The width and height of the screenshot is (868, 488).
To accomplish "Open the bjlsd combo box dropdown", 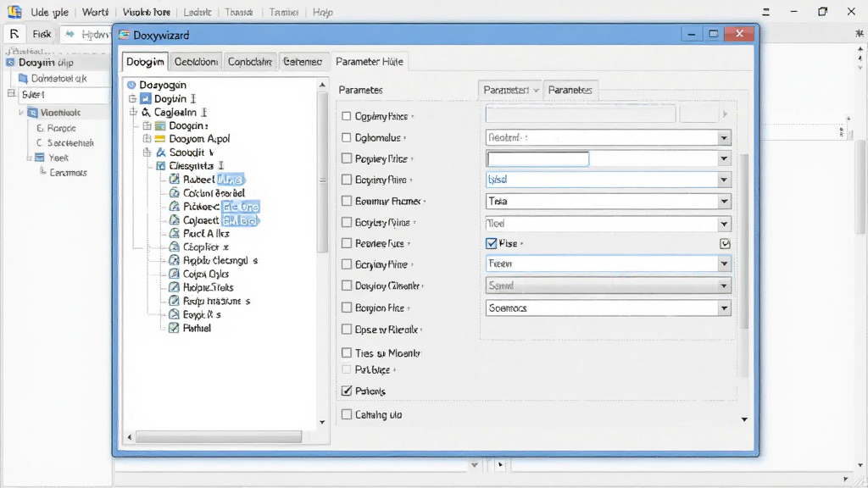I will [x=724, y=180].
